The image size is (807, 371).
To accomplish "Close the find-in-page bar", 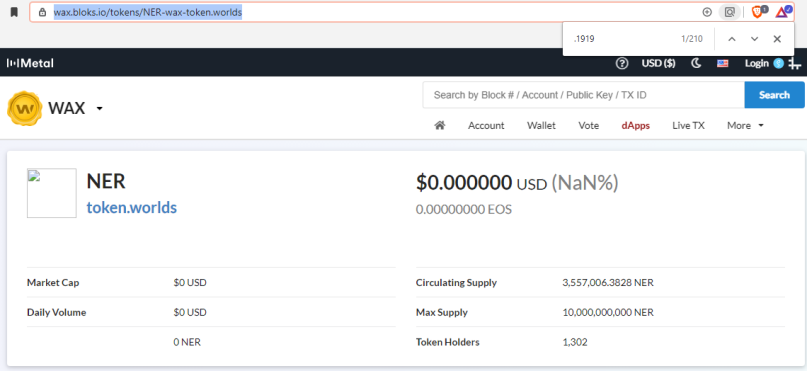I will point(777,39).
